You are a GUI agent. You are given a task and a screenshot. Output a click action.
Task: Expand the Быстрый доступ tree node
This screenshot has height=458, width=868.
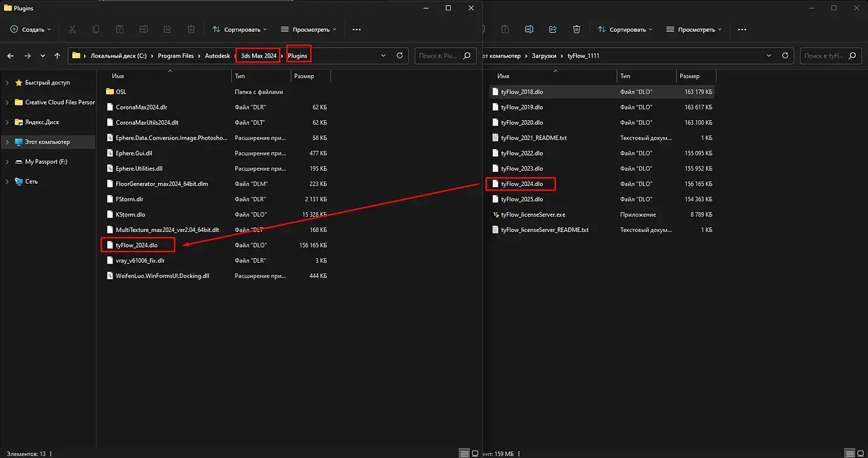coord(7,83)
